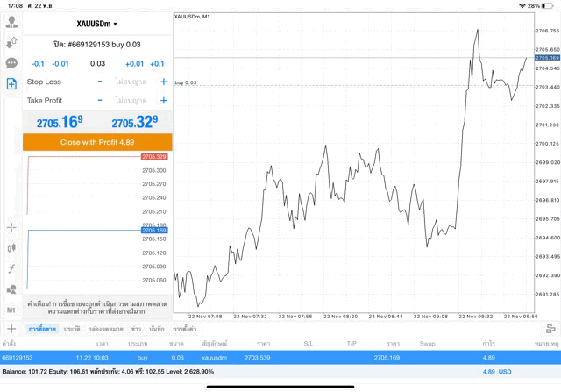
Task: Open the chat messages bubble icon
Action: 11,63
